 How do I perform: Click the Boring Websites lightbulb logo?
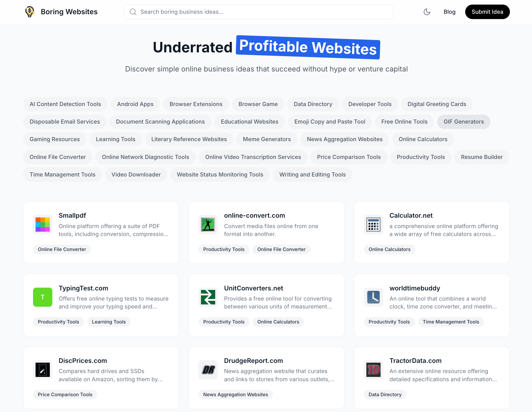pyautogui.click(x=30, y=12)
